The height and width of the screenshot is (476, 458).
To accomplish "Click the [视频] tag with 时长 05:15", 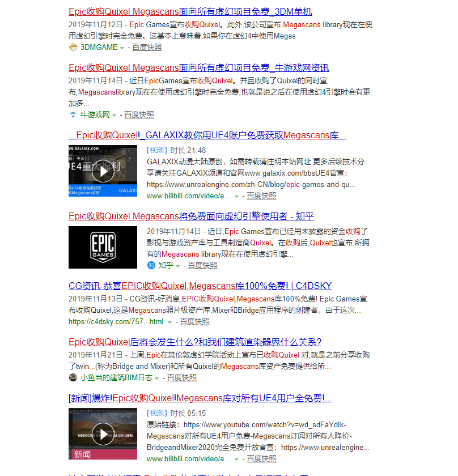I will pyautogui.click(x=156, y=413).
